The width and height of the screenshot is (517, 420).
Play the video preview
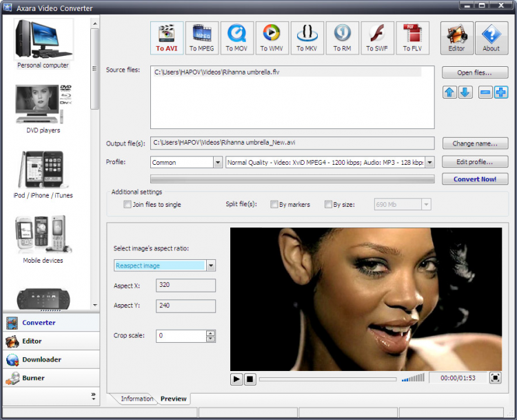[236, 379]
